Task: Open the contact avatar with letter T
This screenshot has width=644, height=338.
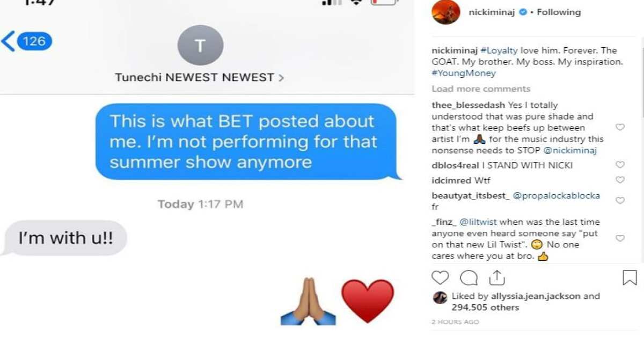Action: coord(200,46)
